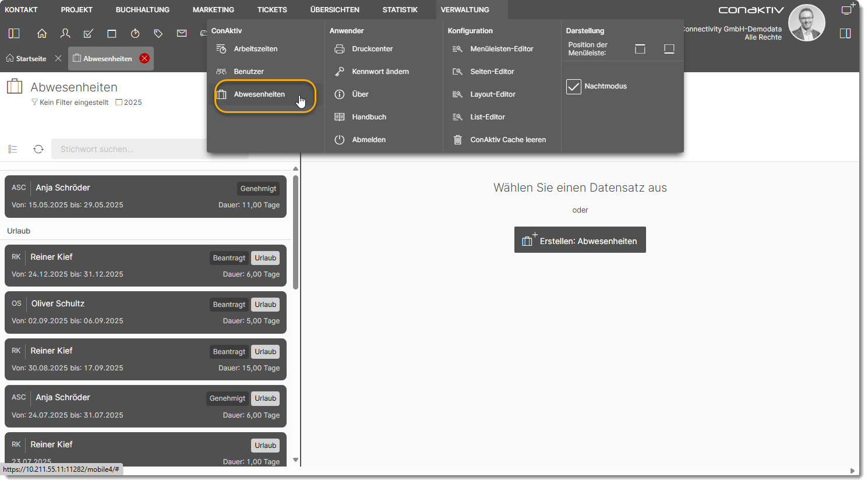The height and width of the screenshot is (484, 868).
Task: Expand the list view options icon
Action: point(13,149)
